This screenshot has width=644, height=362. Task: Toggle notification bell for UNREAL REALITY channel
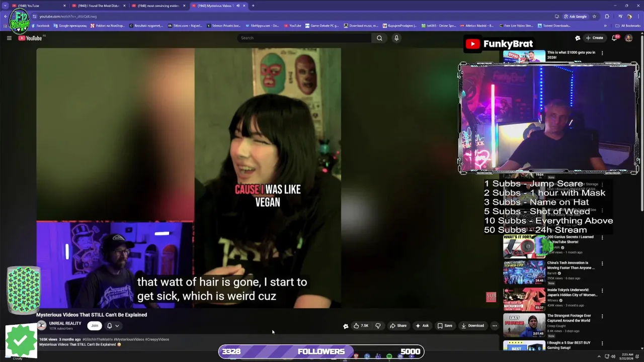pos(113,325)
